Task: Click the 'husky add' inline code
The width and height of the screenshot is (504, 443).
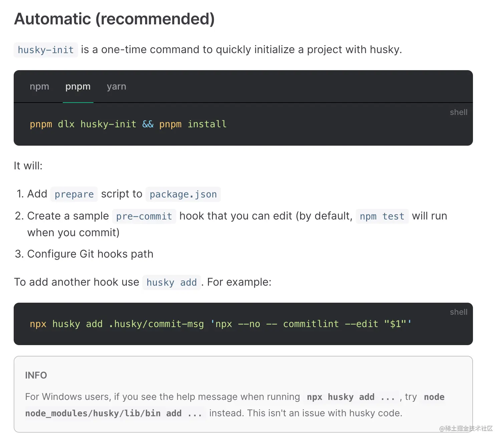Action: (x=171, y=282)
